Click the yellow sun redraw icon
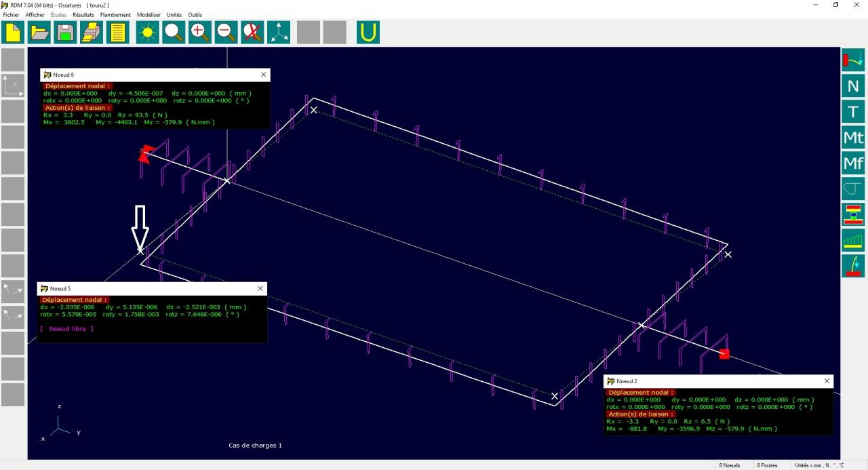The height and width of the screenshot is (470, 868). pos(148,33)
